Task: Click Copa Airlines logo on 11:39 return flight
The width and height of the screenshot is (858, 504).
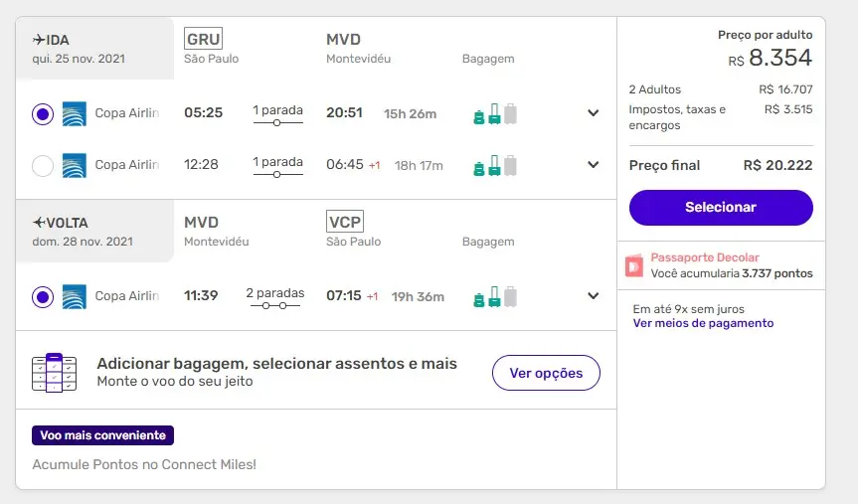Action: pyautogui.click(x=75, y=296)
